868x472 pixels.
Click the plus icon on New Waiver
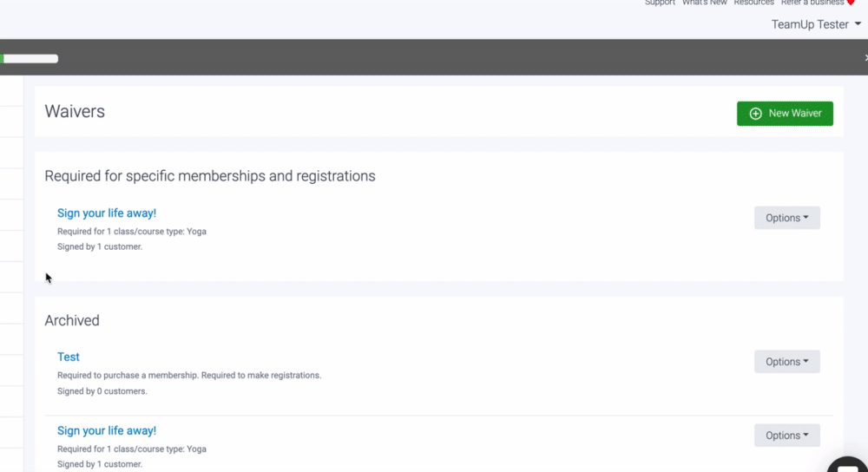755,114
